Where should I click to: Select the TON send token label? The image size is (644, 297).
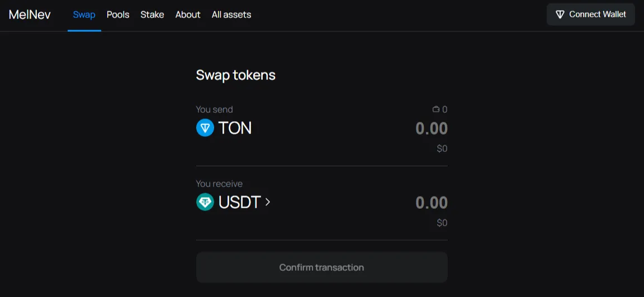pos(235,128)
